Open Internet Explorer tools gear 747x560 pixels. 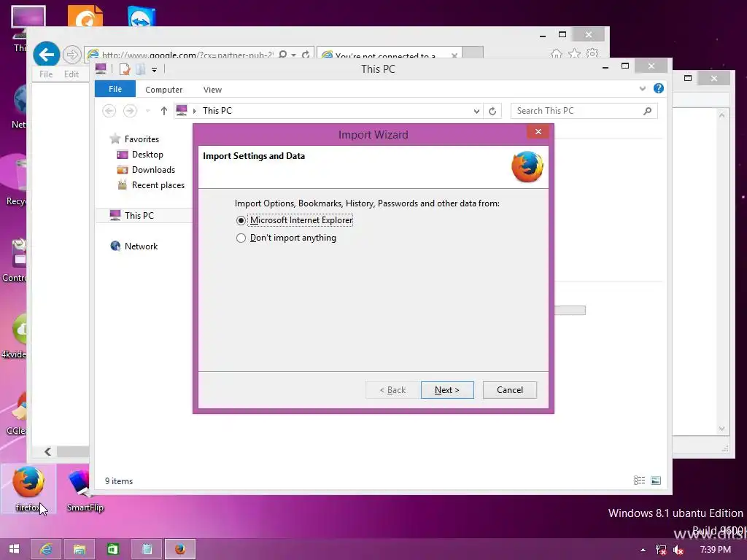(592, 52)
